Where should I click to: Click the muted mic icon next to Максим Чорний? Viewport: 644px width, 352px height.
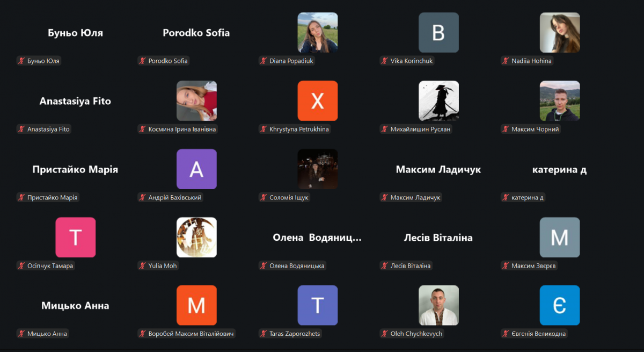click(506, 130)
